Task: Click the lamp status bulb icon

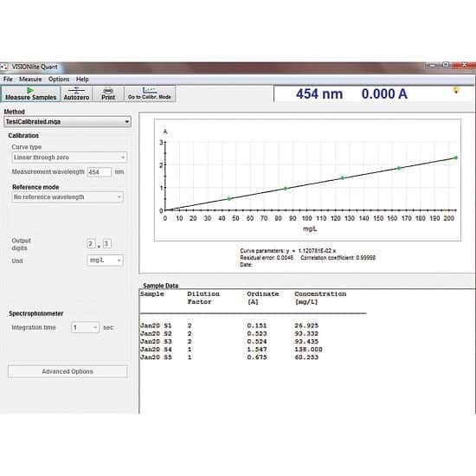Action: [455, 90]
